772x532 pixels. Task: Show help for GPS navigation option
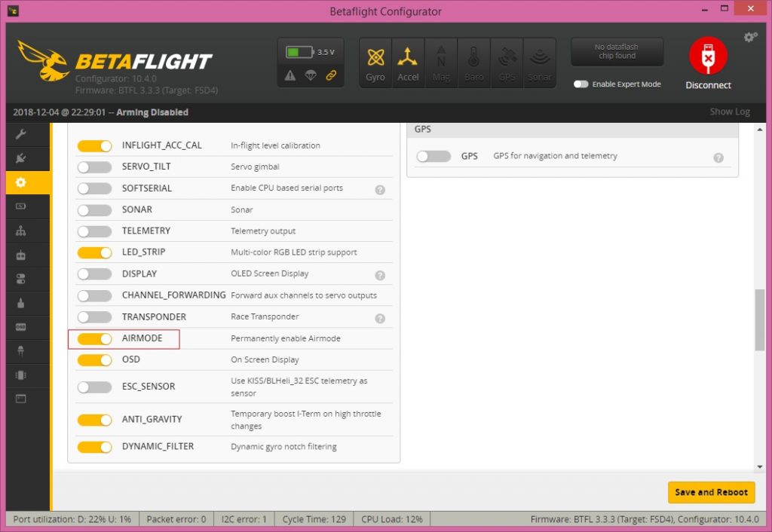[718, 157]
